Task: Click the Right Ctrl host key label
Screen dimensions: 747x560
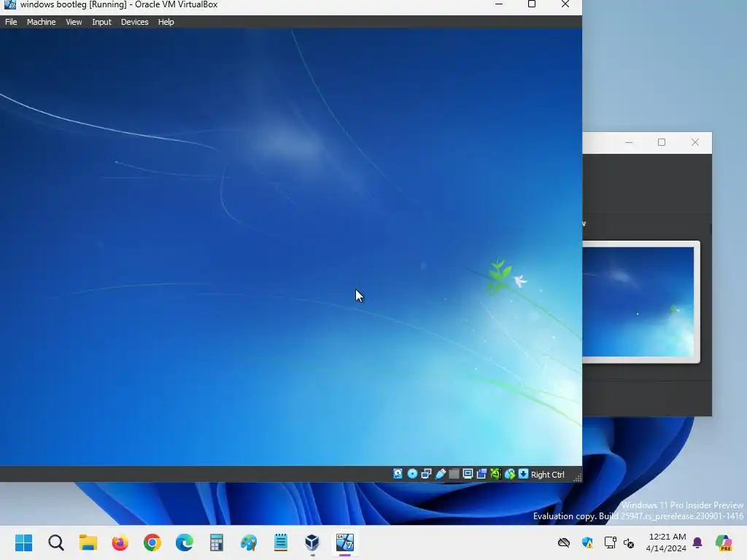Action: 547,475
